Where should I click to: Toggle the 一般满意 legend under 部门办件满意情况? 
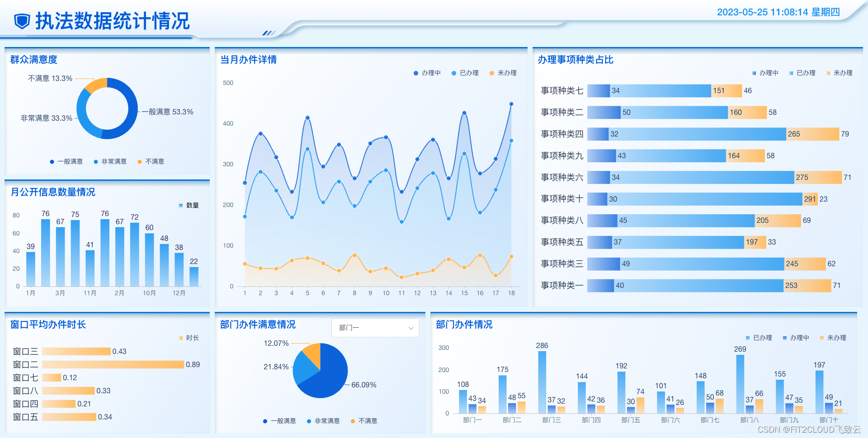click(264, 421)
